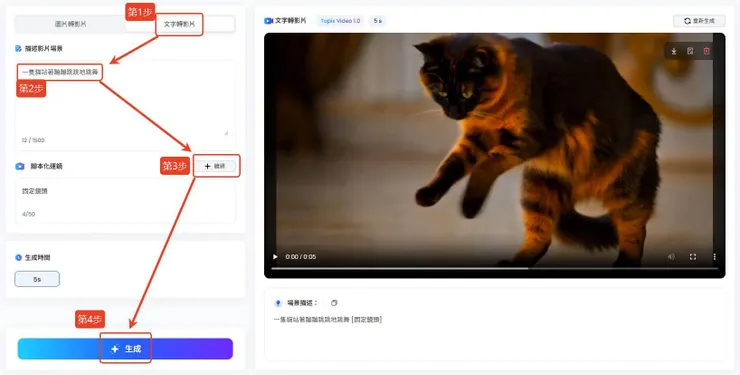Click the 5 s duration badge
Screen dimensions: 740x375
378,21
